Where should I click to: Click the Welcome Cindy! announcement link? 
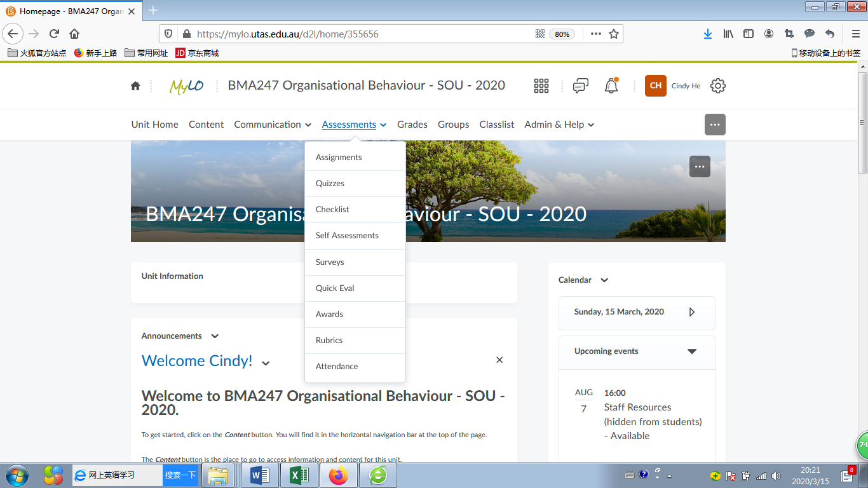[197, 361]
